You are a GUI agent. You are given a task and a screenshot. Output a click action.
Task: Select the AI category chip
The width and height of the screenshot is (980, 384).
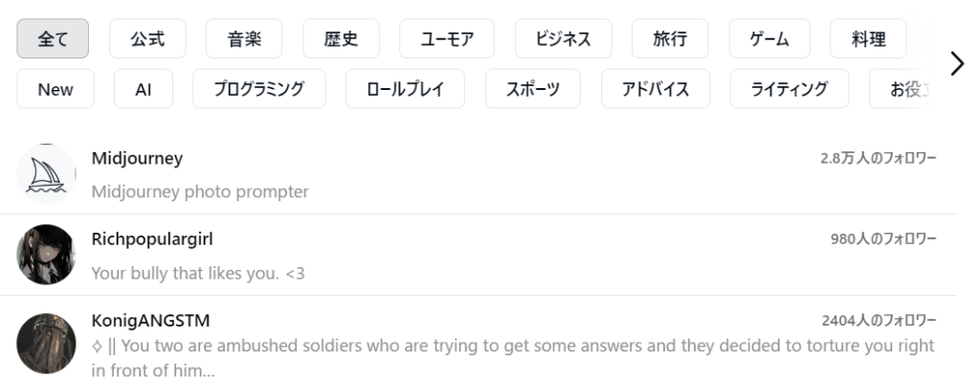tap(144, 89)
